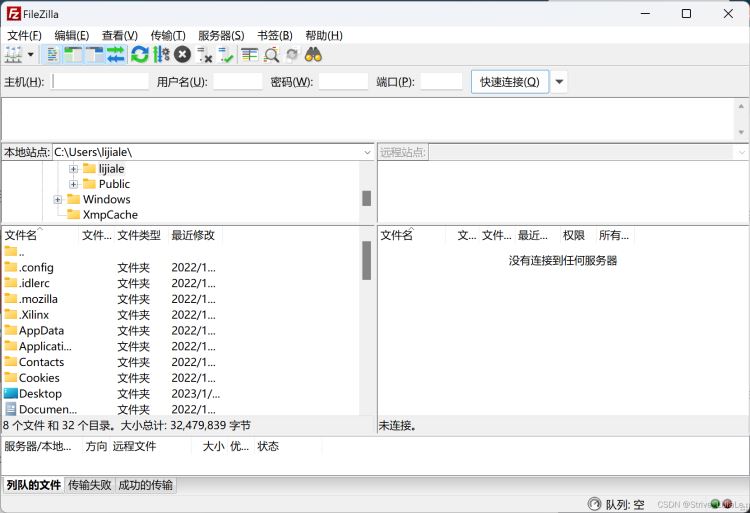This screenshot has width=750, height=513.
Task: Switch to 列队的文件 tab
Action: pos(33,485)
